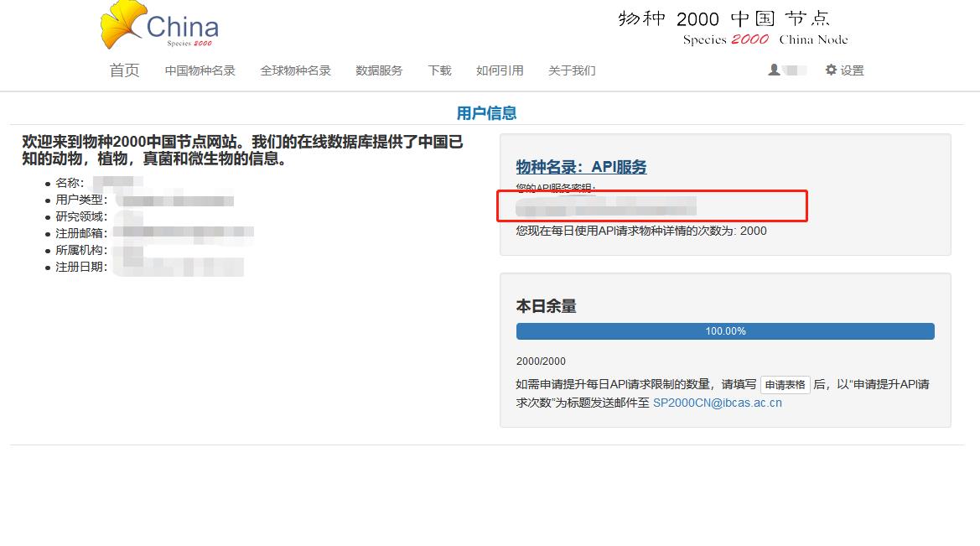Click the 本日余量 panel heading
The width and height of the screenshot is (980, 546).
[x=546, y=306]
